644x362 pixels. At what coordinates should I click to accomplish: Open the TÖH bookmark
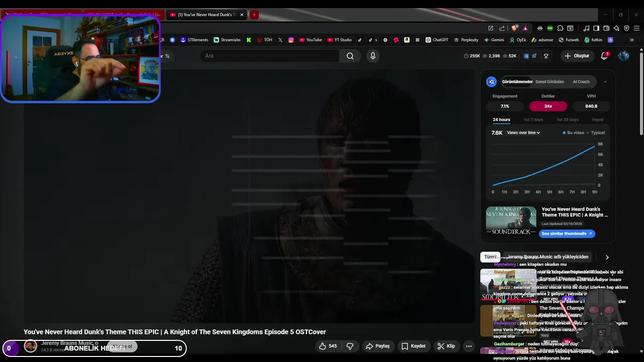pyautogui.click(x=265, y=40)
